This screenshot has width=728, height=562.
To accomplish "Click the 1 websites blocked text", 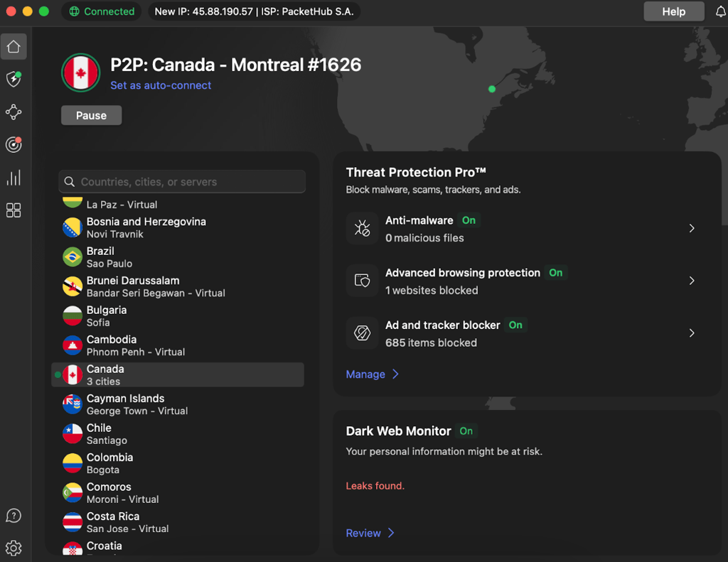I will pyautogui.click(x=432, y=290).
